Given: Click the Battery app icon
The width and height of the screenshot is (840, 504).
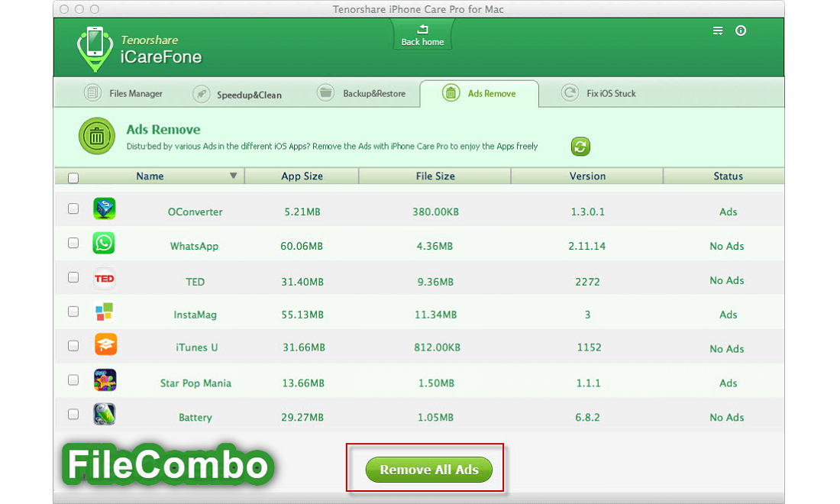Looking at the screenshot, I should pyautogui.click(x=105, y=414).
